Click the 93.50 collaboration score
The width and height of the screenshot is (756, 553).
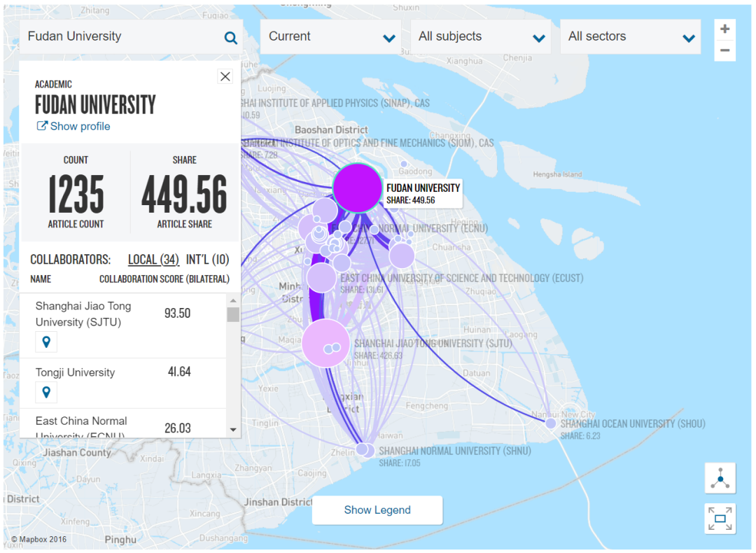click(x=177, y=314)
